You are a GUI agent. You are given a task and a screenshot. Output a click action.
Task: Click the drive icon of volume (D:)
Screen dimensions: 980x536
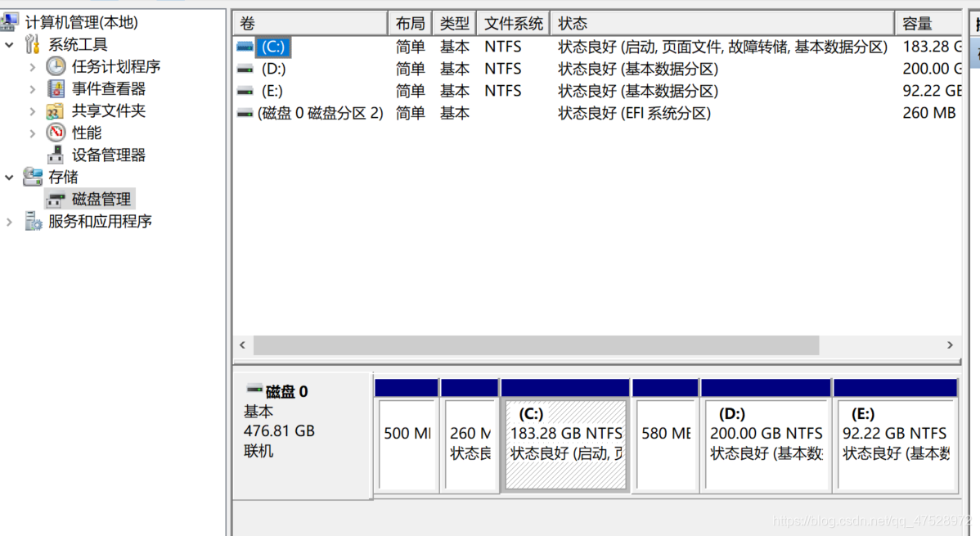click(x=245, y=69)
